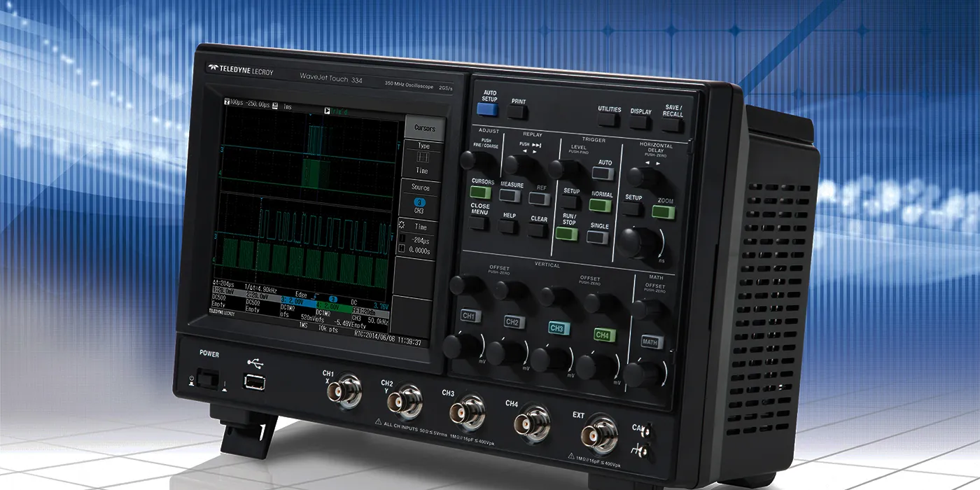Click the scale knob below MATH button
Image resolution: width=980 pixels, height=490 pixels.
[x=643, y=374]
